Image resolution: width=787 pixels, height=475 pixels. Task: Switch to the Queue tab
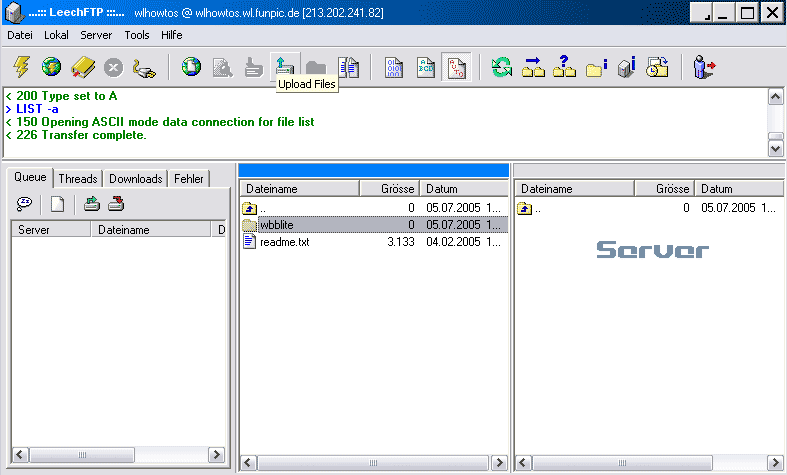[30, 177]
